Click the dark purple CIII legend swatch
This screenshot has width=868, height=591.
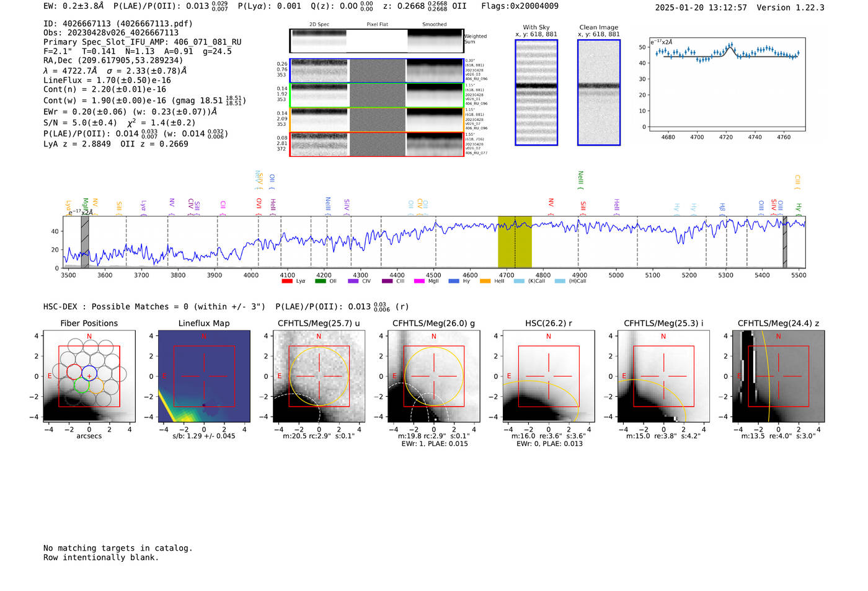(x=387, y=281)
